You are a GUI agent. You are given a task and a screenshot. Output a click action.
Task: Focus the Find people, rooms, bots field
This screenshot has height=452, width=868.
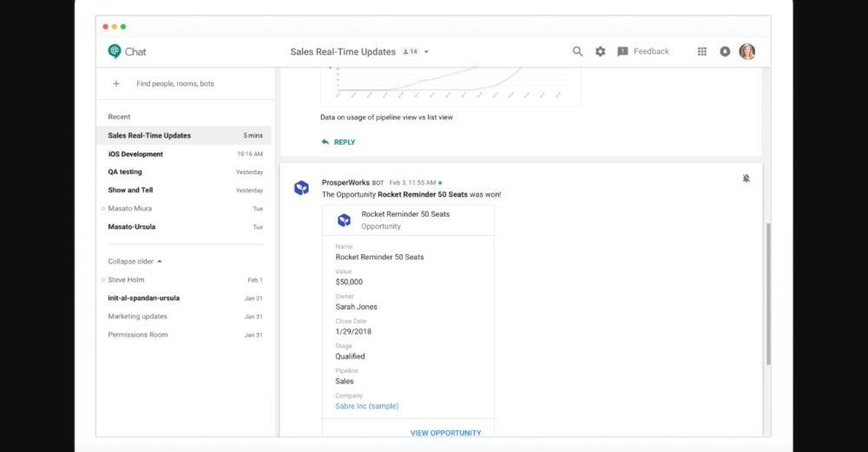pos(175,84)
